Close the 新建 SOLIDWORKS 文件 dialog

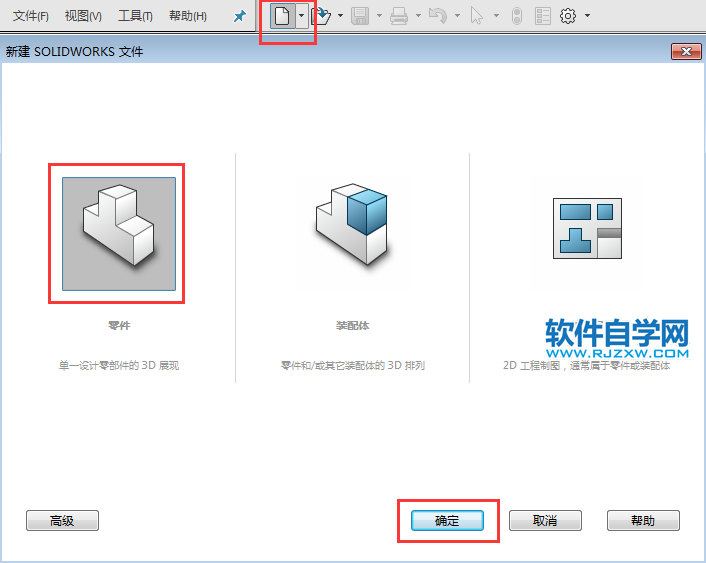tap(686, 51)
